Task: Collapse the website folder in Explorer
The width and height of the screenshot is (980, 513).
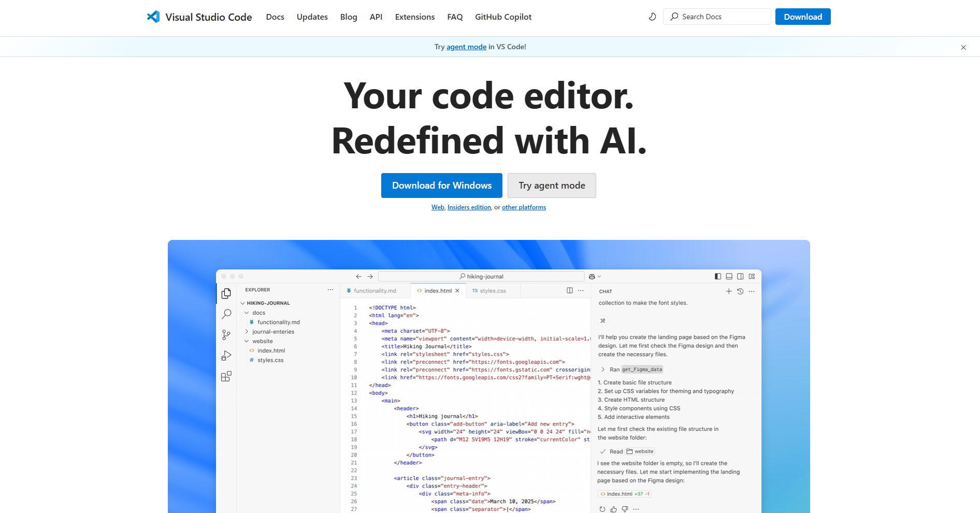Action: (247, 341)
